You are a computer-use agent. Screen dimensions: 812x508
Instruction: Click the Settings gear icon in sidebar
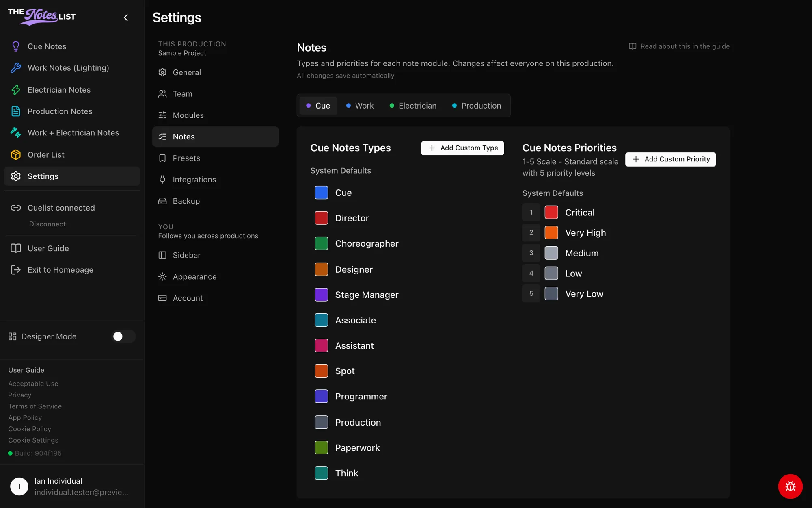[x=16, y=176]
